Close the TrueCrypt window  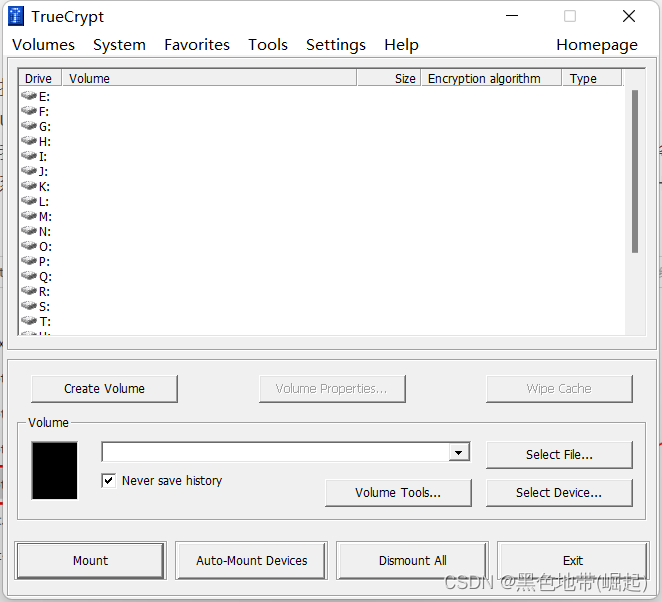point(629,16)
